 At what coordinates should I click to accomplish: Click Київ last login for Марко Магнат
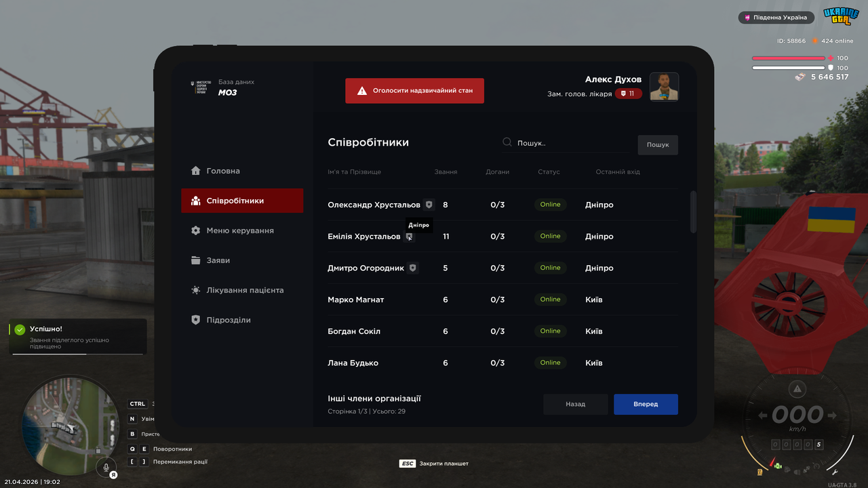tap(594, 300)
